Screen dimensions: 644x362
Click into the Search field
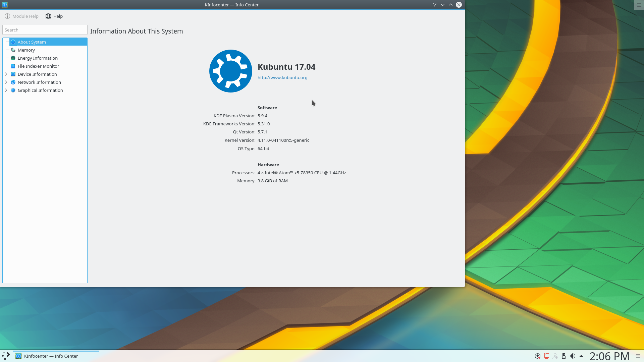[45, 30]
